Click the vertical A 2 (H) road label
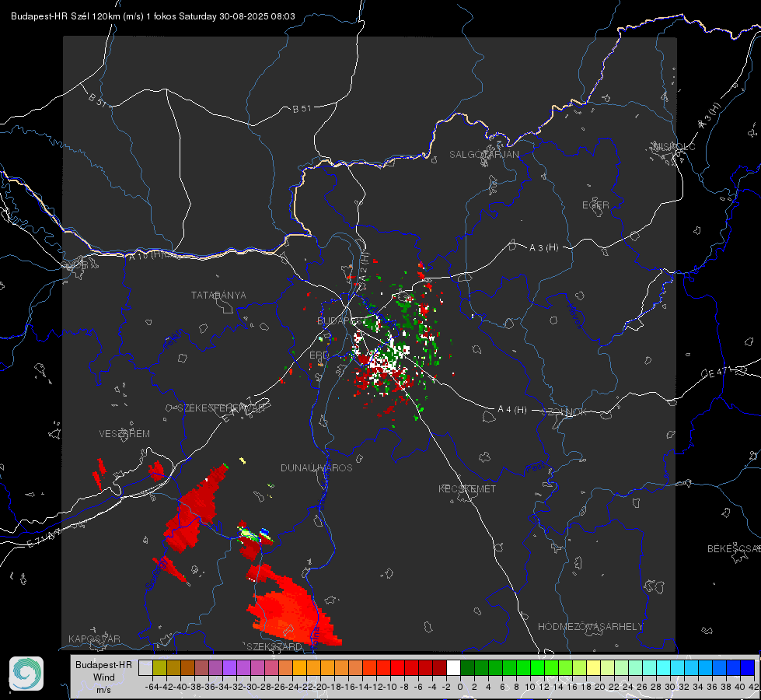The width and height of the screenshot is (761, 700). (365, 268)
